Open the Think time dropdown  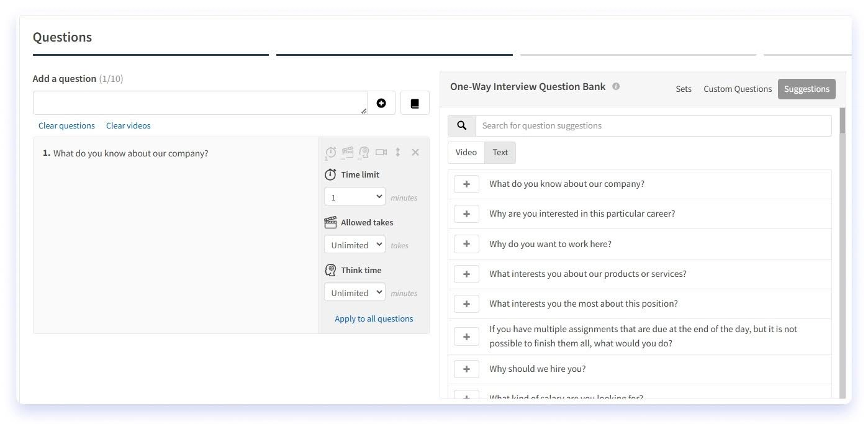[355, 292]
